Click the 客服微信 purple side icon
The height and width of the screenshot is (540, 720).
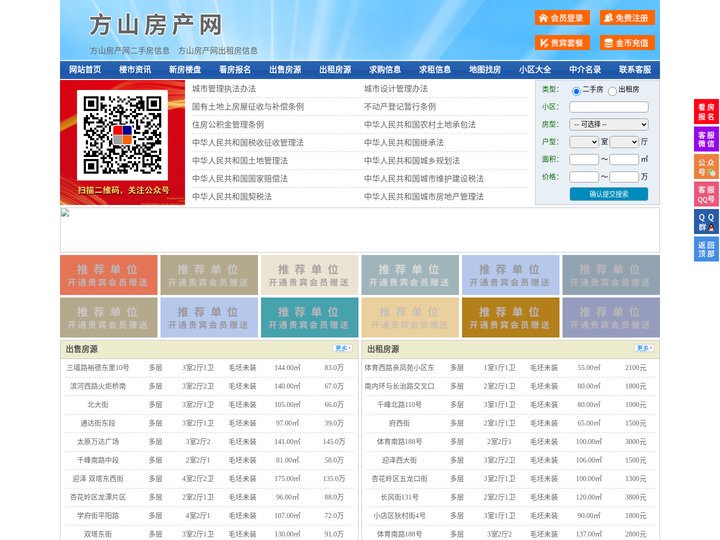point(706,139)
